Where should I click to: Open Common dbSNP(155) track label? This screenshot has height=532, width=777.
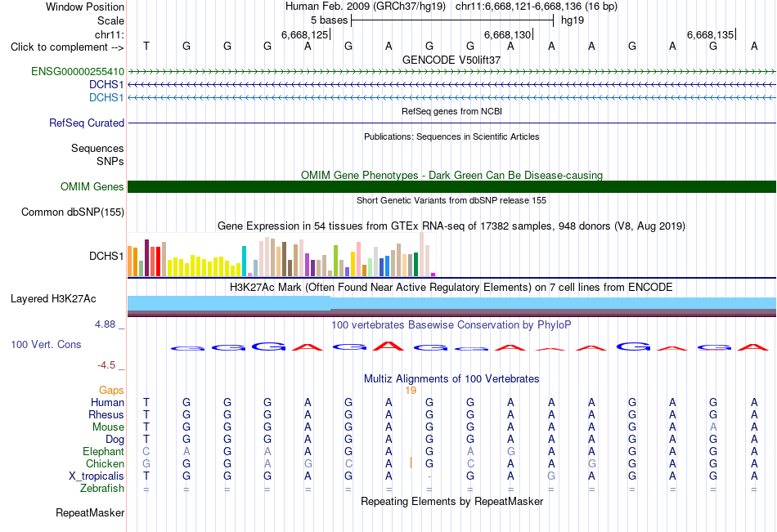click(x=72, y=212)
